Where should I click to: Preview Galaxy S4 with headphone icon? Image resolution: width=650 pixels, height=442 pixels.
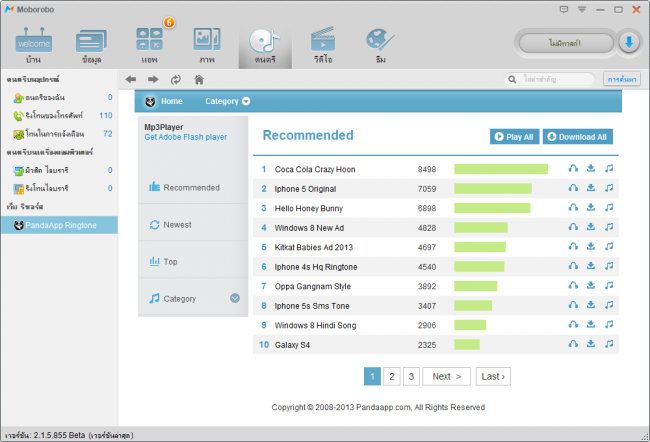[x=573, y=344]
